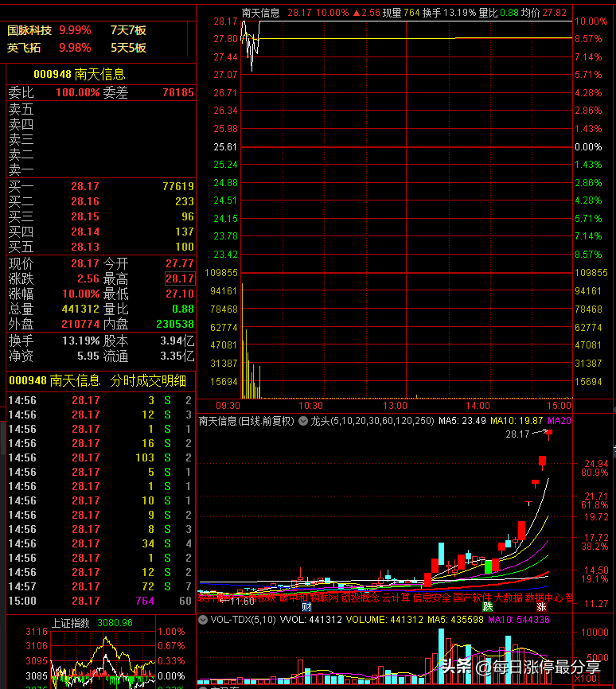Click the 换手 value 13.19% in quote panel

pos(81,341)
